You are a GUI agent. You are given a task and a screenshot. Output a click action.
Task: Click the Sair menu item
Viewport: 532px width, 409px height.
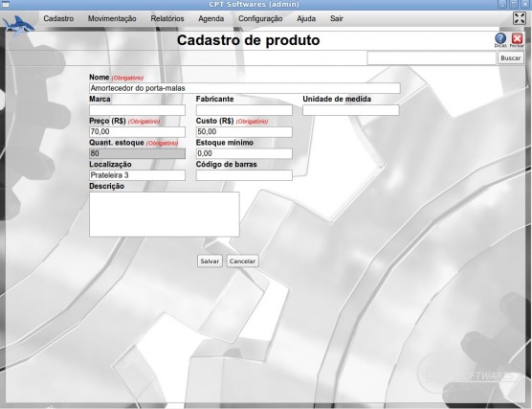337,18
